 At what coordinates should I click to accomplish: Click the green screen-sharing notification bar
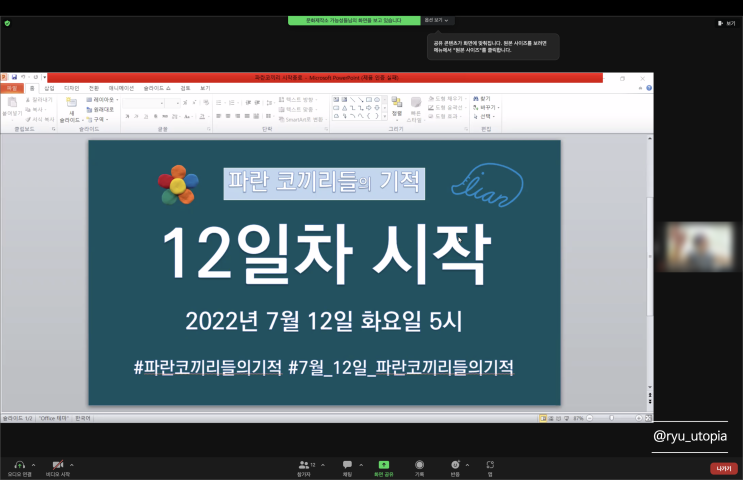[354, 20]
